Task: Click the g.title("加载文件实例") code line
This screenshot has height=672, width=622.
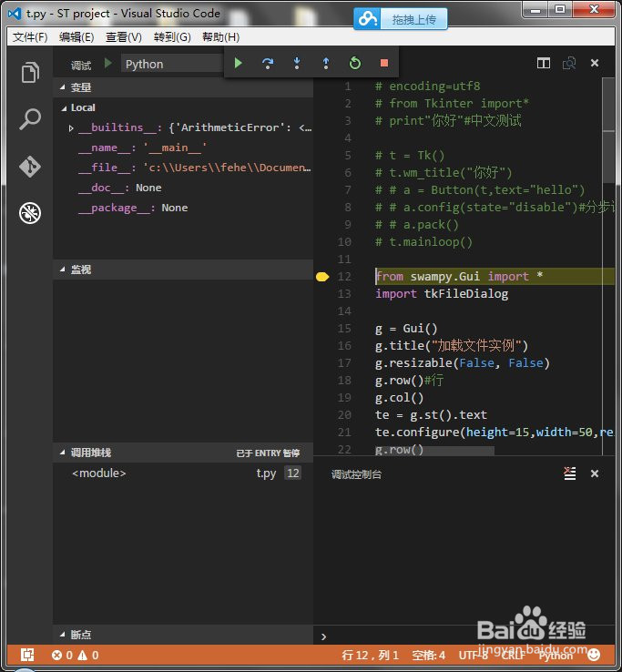Action: 452,346
